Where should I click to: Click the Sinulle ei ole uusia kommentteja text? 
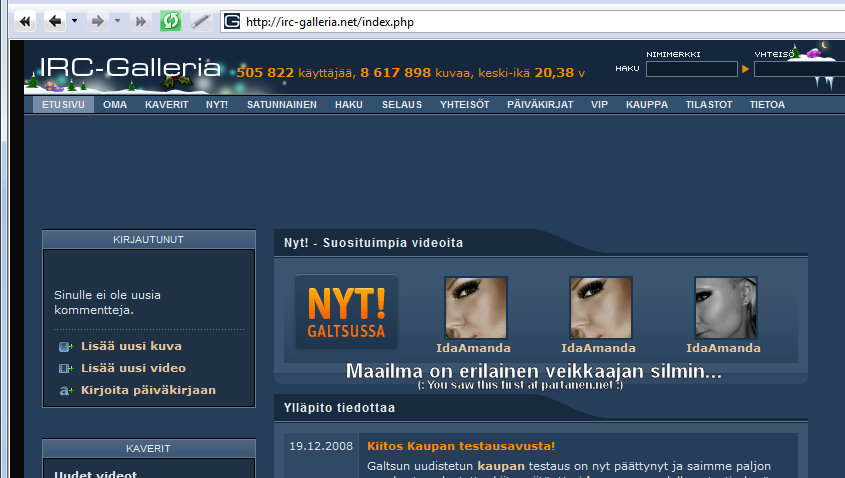[107, 302]
